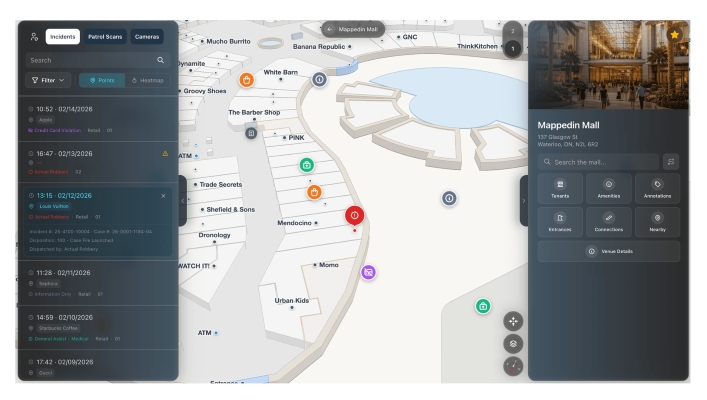Toggle the favorite star on venue photo
Image resolution: width=707 pixels, height=400 pixels.
click(x=675, y=35)
